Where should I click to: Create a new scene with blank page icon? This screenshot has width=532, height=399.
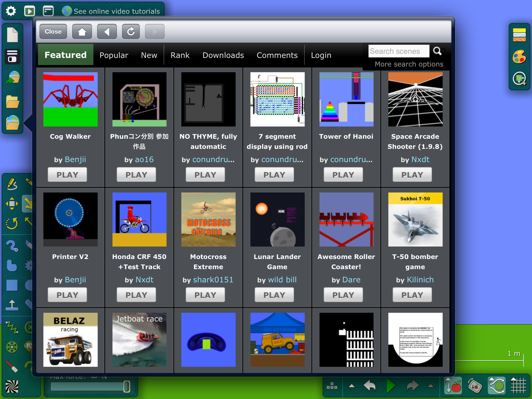point(12,35)
